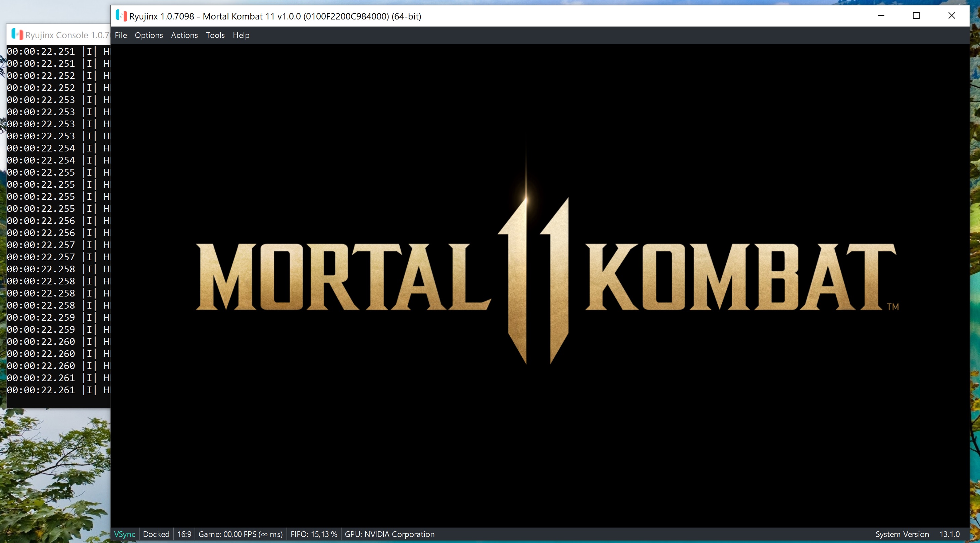Open the File menu
980x543 pixels.
tap(120, 35)
